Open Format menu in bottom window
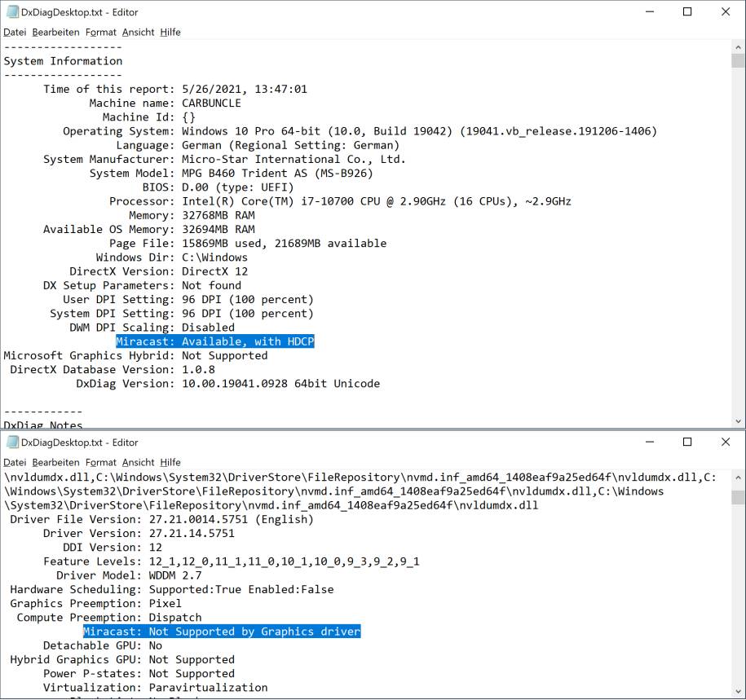 tap(101, 463)
